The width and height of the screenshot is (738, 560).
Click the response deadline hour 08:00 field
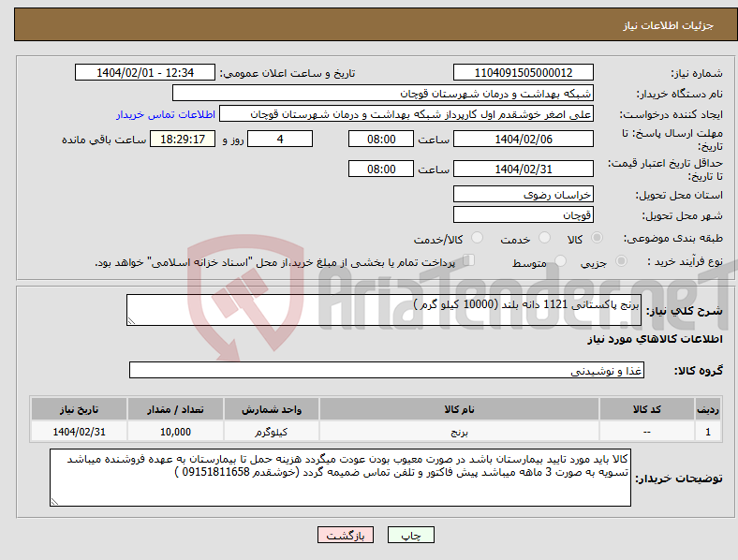point(381,139)
